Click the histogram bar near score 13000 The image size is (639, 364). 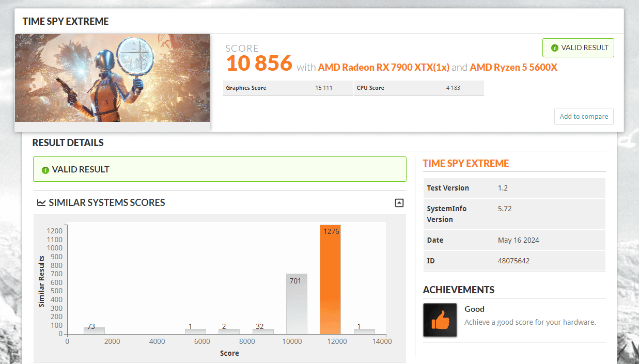tap(364, 331)
